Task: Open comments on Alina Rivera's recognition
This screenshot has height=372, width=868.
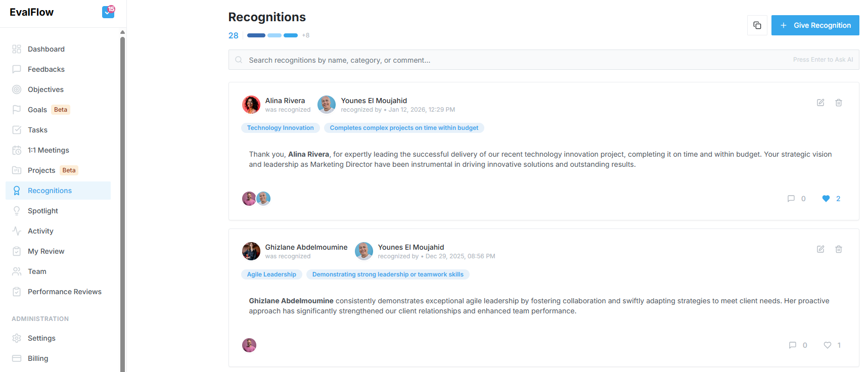Action: point(792,199)
